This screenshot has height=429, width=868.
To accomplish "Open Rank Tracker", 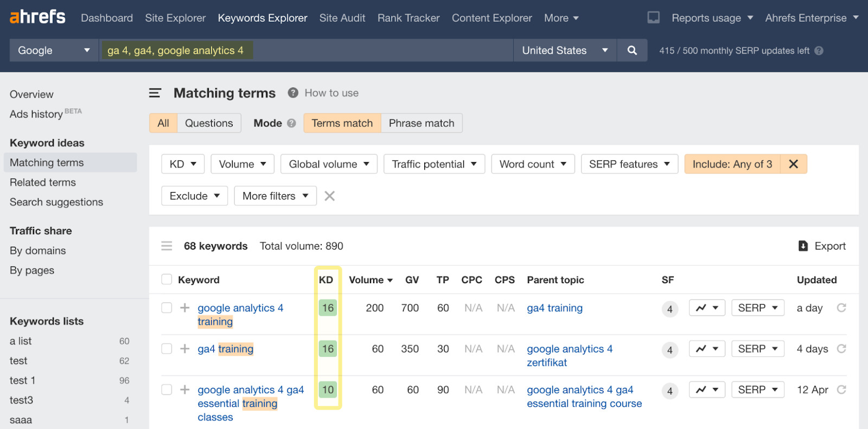I will [x=409, y=18].
